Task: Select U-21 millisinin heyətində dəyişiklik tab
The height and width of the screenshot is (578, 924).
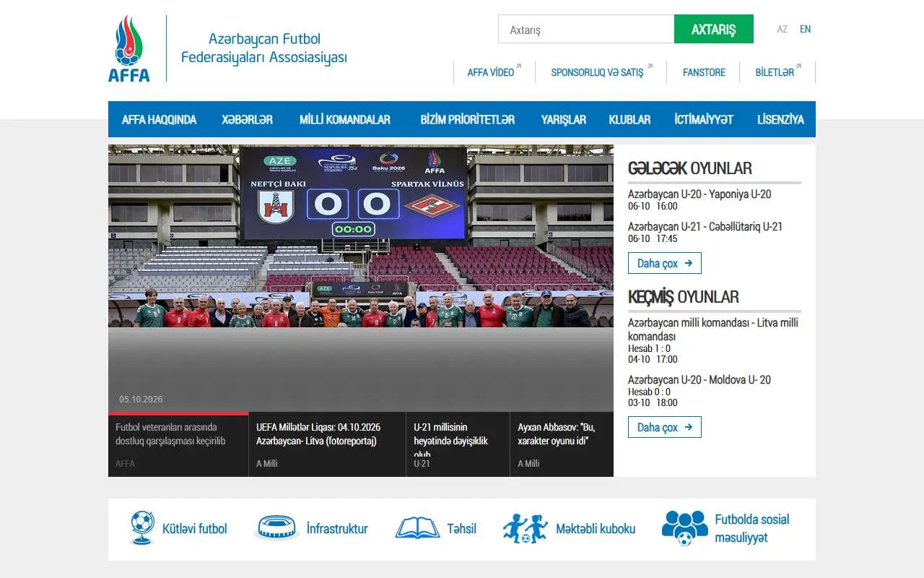Action: (x=458, y=444)
